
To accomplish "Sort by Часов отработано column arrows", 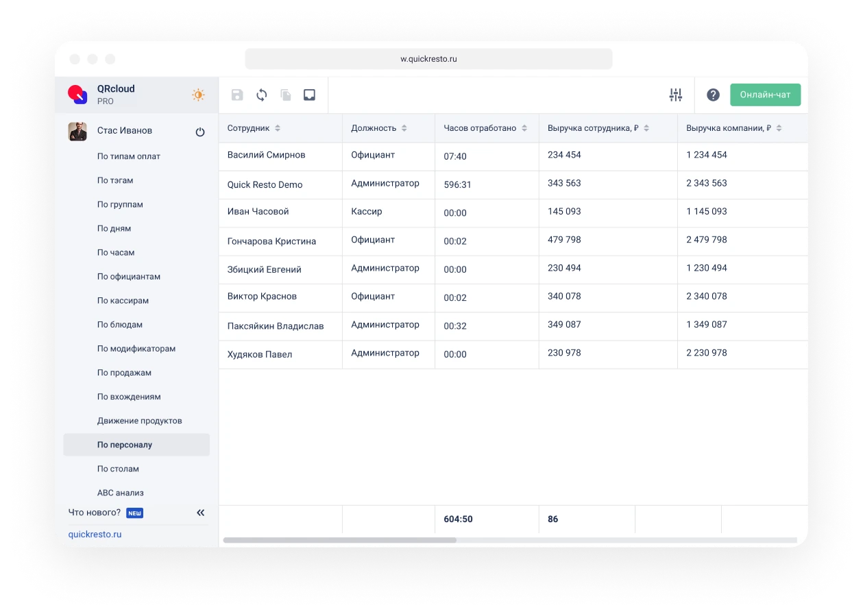I will [x=524, y=128].
